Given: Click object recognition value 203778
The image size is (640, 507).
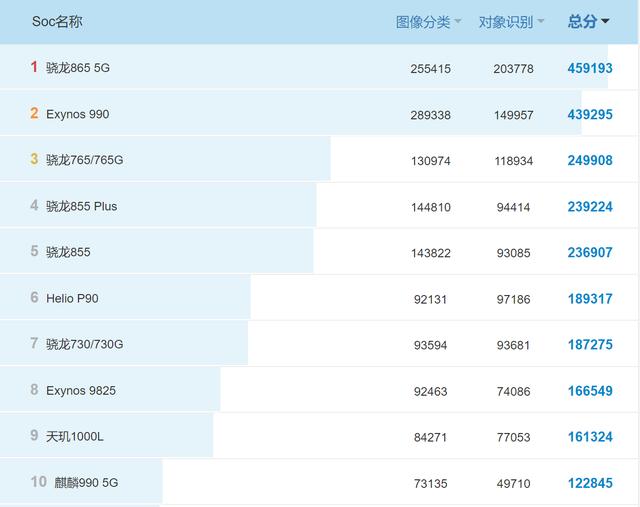Looking at the screenshot, I should click(x=513, y=69).
